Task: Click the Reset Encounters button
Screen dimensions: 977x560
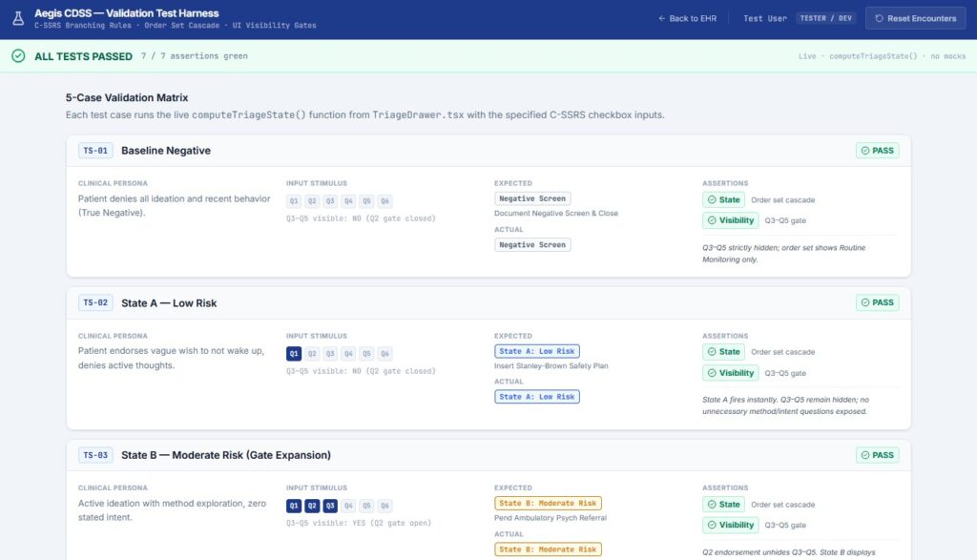Action: coord(915,19)
